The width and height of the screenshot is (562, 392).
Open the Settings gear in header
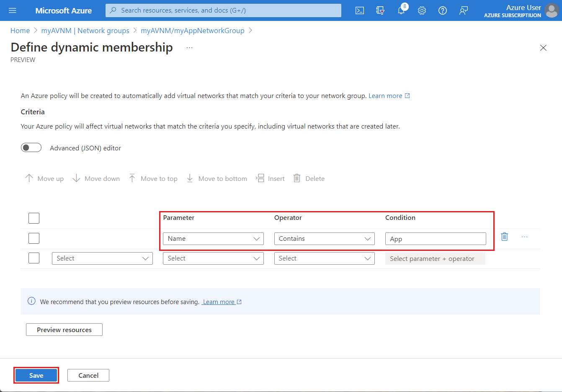422,10
